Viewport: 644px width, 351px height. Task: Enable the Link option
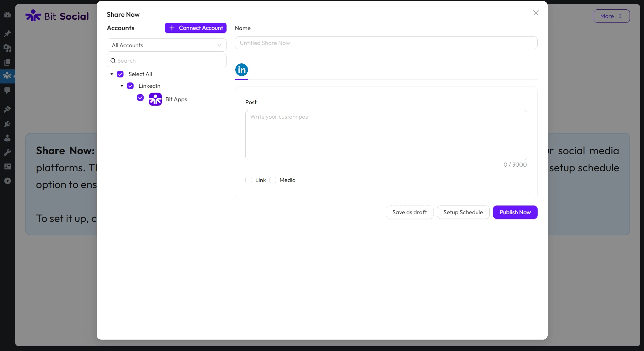click(x=249, y=180)
